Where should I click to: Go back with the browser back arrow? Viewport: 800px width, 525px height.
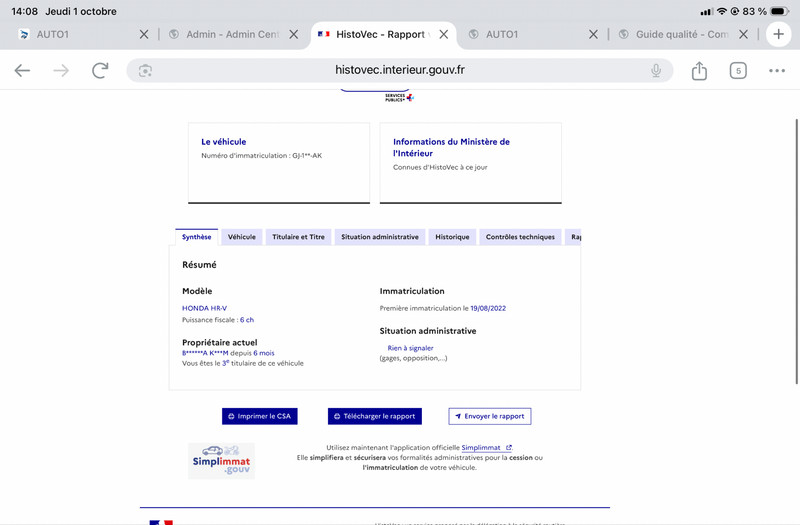(22, 70)
